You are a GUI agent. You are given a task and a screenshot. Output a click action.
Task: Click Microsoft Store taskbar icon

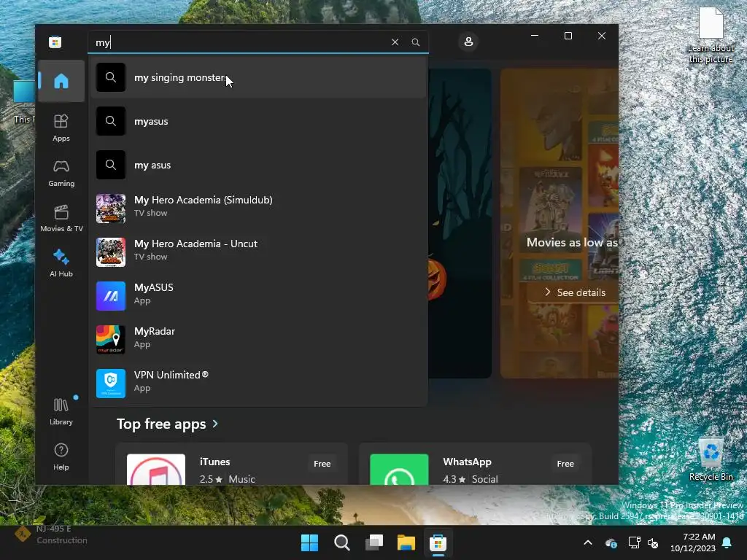pyautogui.click(x=438, y=542)
